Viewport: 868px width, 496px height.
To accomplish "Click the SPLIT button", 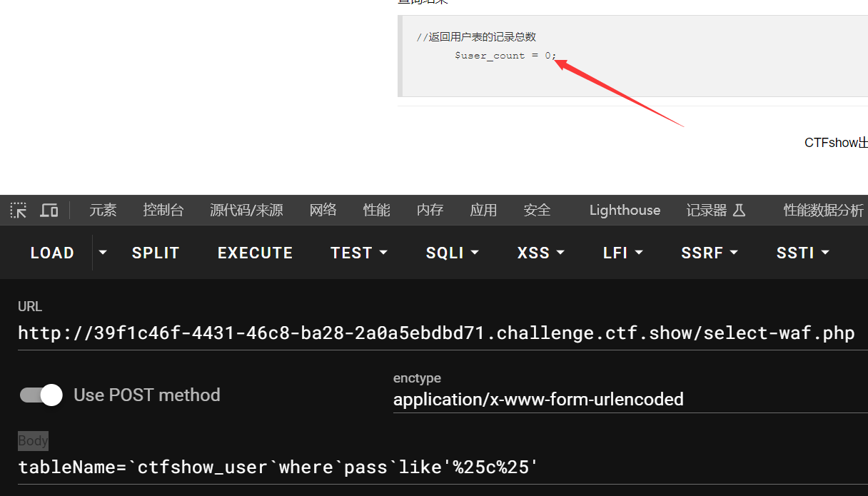I will pyautogui.click(x=156, y=253).
